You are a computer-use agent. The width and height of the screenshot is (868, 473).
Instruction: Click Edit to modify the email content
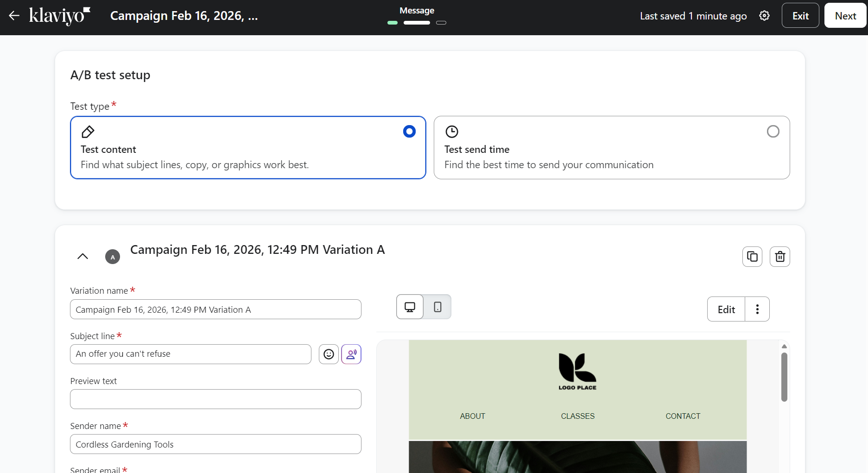tap(725, 309)
